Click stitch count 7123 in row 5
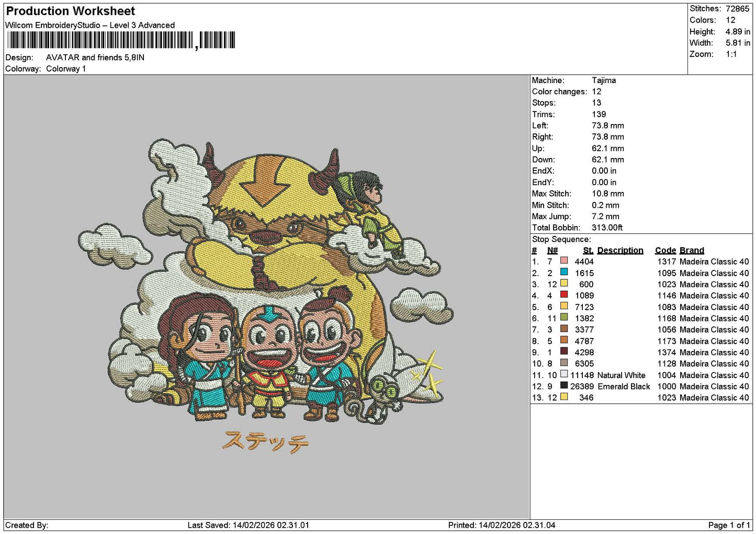 (x=584, y=307)
